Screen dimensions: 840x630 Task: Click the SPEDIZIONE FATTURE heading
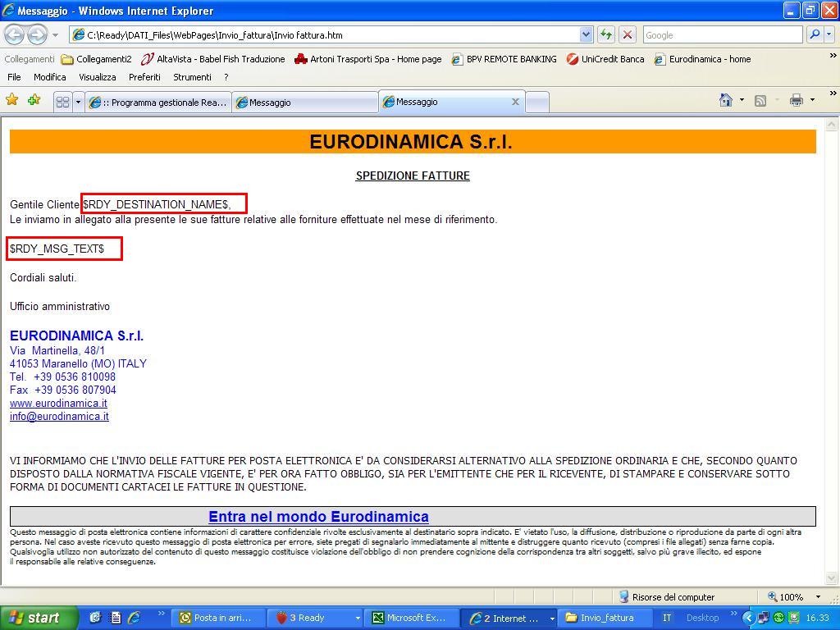413,176
